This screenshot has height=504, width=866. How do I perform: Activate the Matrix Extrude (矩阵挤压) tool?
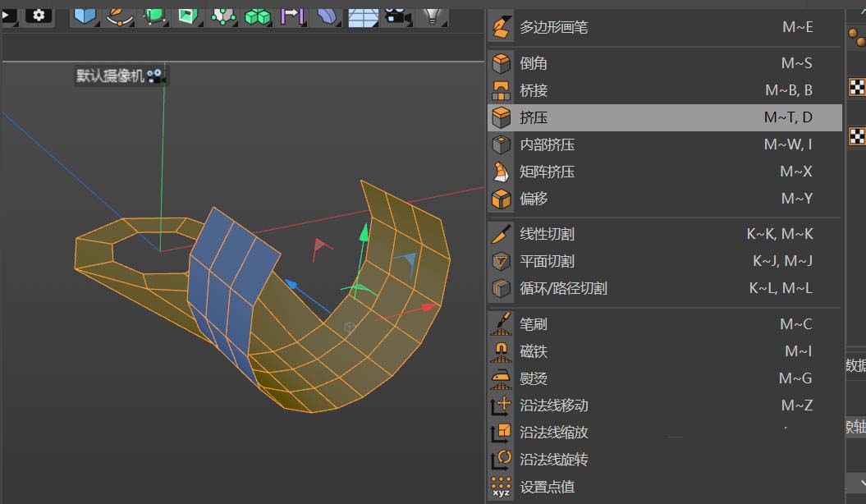coord(547,172)
